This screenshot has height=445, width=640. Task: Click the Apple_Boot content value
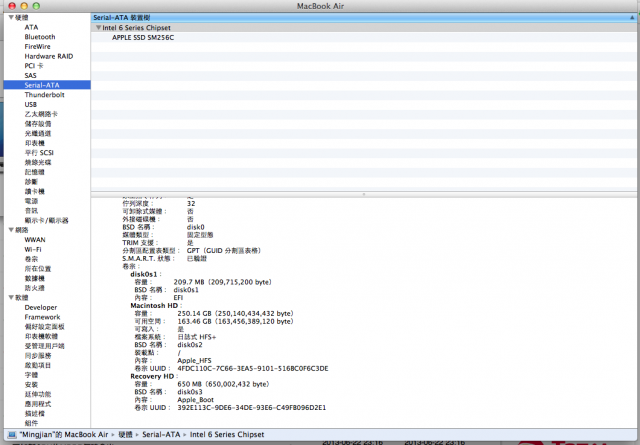(x=196, y=400)
